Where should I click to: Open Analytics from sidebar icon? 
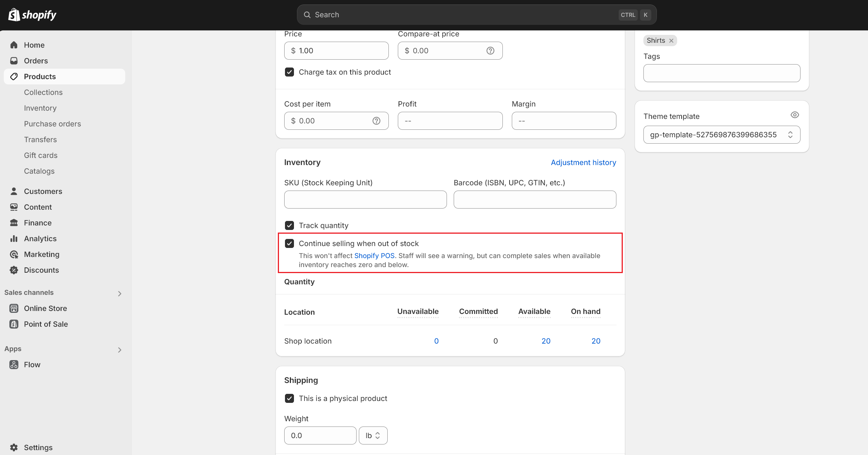tap(14, 239)
